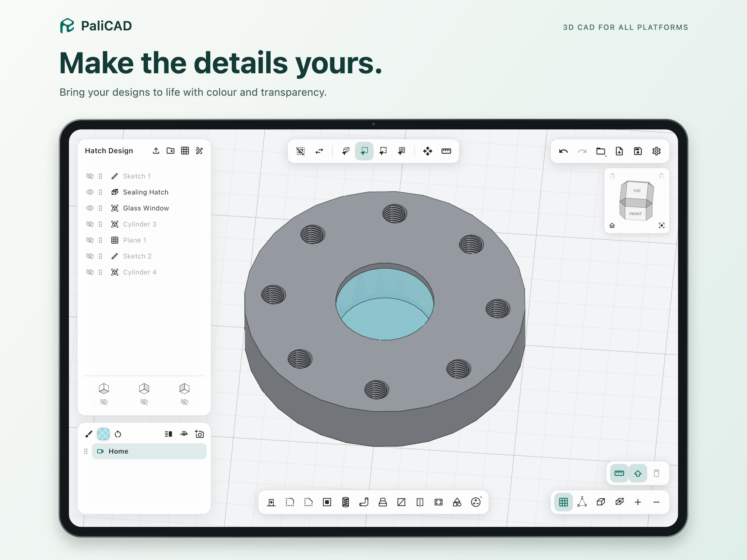Hide the Glass Window body
The image size is (747, 560).
click(x=90, y=208)
